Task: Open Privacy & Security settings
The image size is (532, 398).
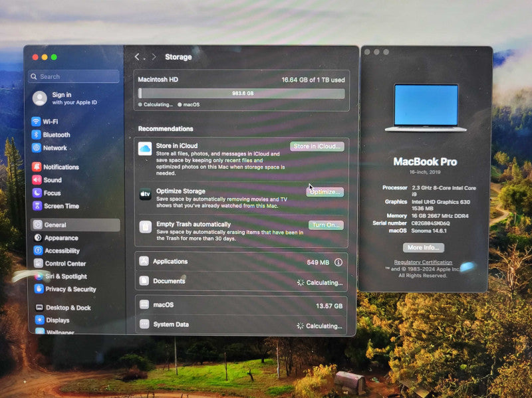Action: (x=65, y=289)
